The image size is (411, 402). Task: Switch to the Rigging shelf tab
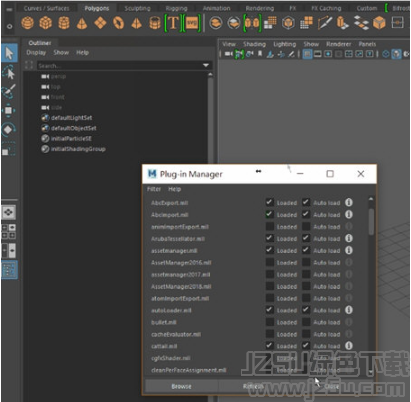pos(176,8)
